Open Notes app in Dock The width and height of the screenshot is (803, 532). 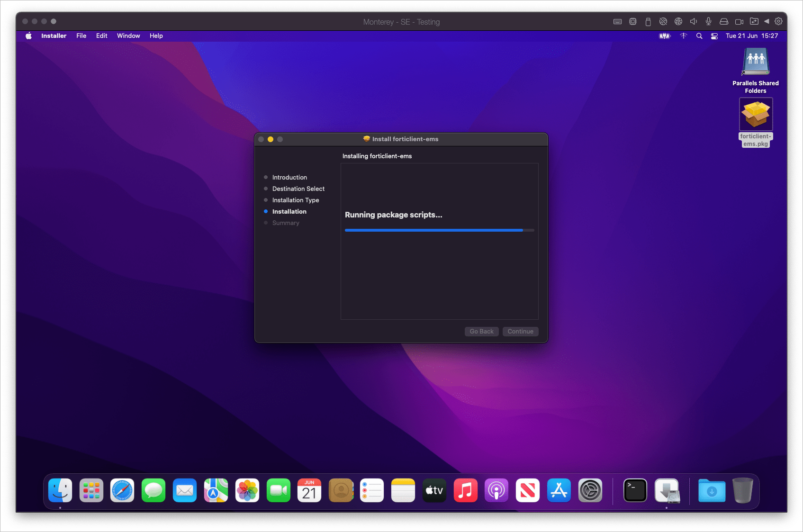pyautogui.click(x=403, y=490)
